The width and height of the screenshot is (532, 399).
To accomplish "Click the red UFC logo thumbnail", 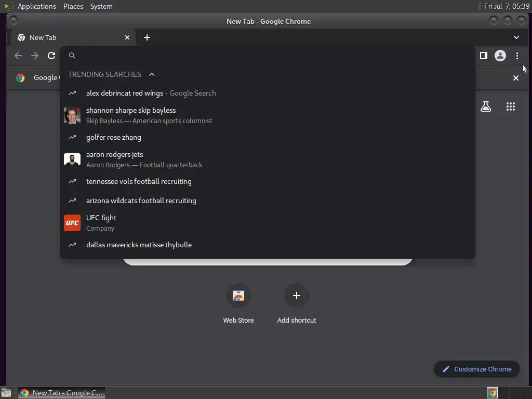I will click(x=72, y=223).
